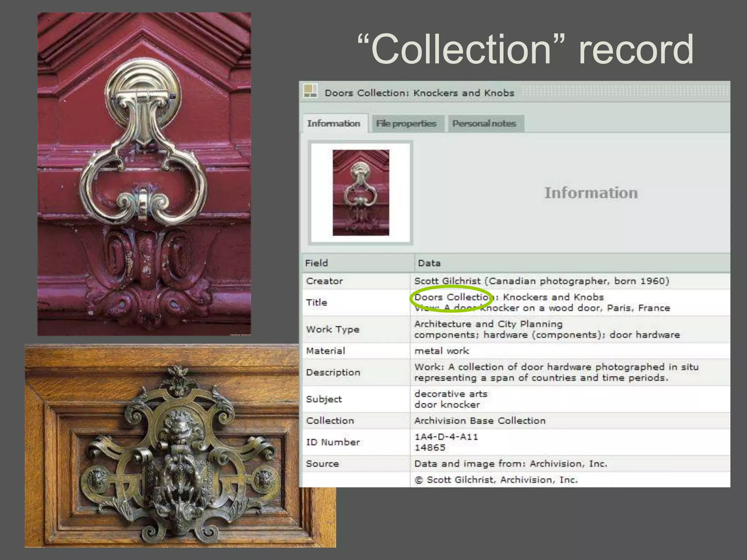The image size is (747, 560).
Task: Click 'Data and image from: Archivision, Inc.' text
Action: pyautogui.click(x=511, y=464)
